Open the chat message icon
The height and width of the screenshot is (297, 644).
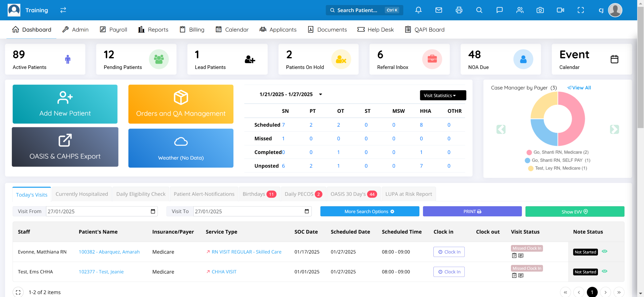coord(499,10)
